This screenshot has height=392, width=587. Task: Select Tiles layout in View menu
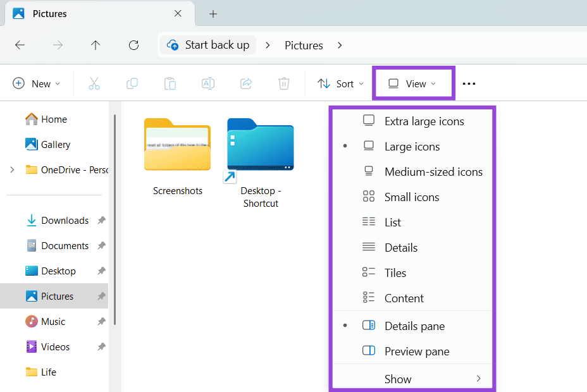click(395, 273)
